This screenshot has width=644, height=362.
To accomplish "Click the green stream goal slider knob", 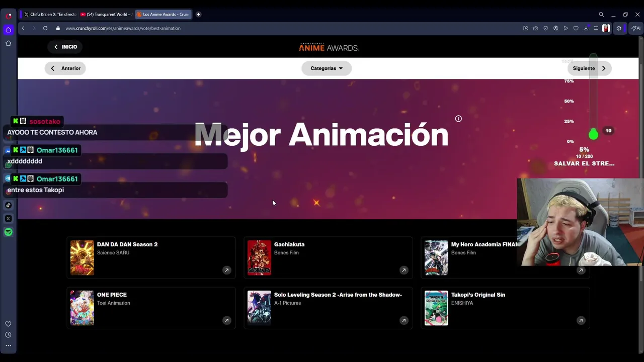I will point(594,134).
